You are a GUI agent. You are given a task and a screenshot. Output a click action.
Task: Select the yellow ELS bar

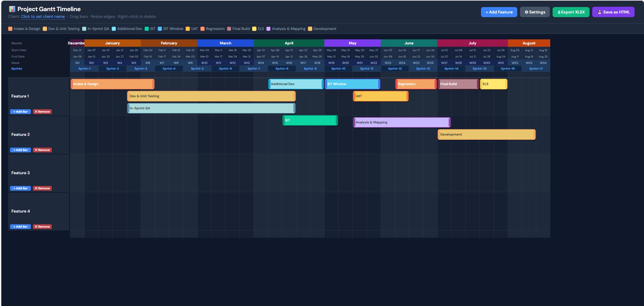(x=493, y=84)
